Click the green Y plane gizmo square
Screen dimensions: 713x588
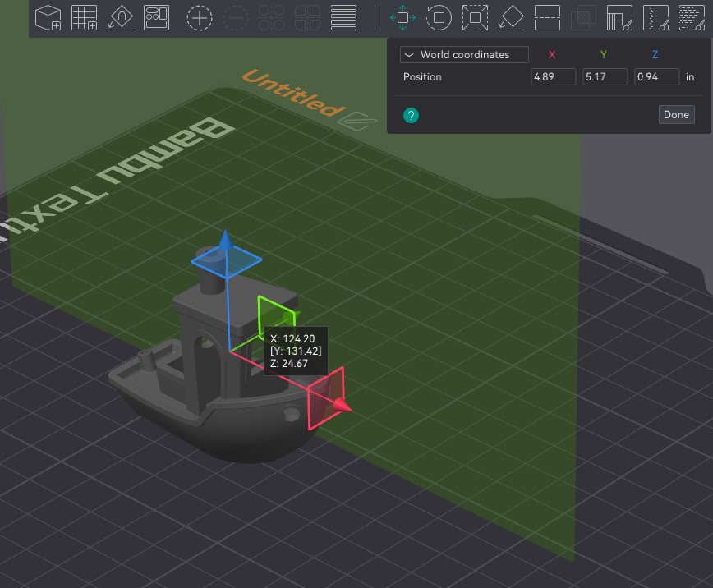click(x=276, y=319)
